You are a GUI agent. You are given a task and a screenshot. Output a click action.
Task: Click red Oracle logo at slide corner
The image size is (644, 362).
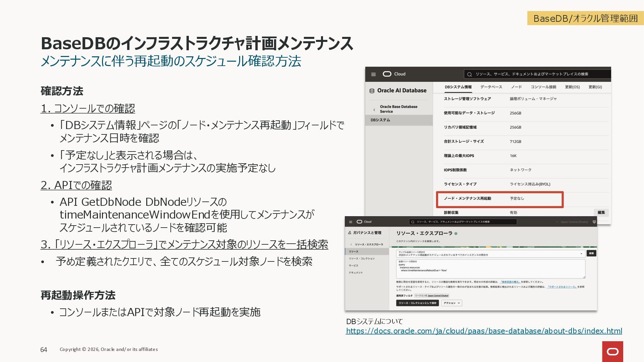[612, 351]
